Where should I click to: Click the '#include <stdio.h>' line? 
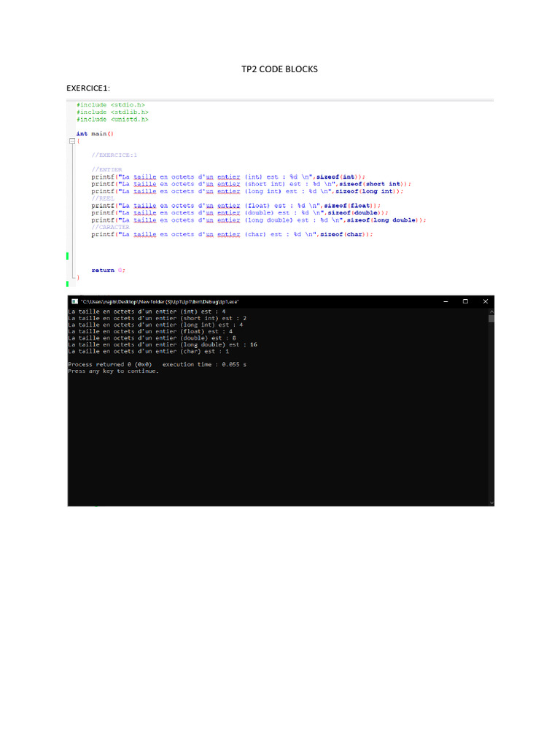point(111,105)
